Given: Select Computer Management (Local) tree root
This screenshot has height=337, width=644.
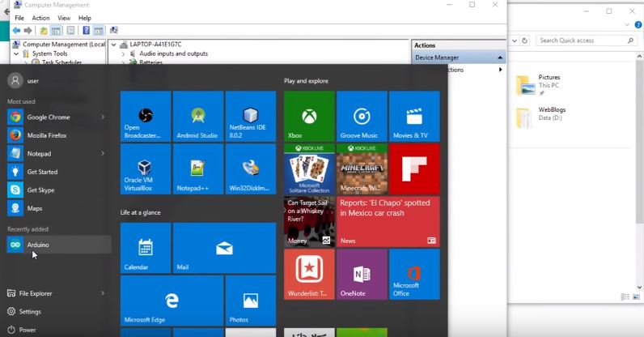Looking at the screenshot, I should (60, 45).
